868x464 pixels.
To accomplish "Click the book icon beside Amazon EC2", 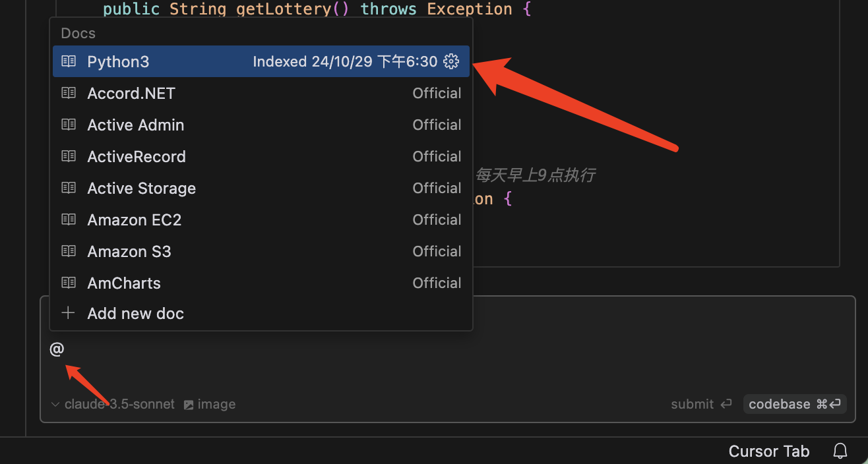I will [x=69, y=219].
